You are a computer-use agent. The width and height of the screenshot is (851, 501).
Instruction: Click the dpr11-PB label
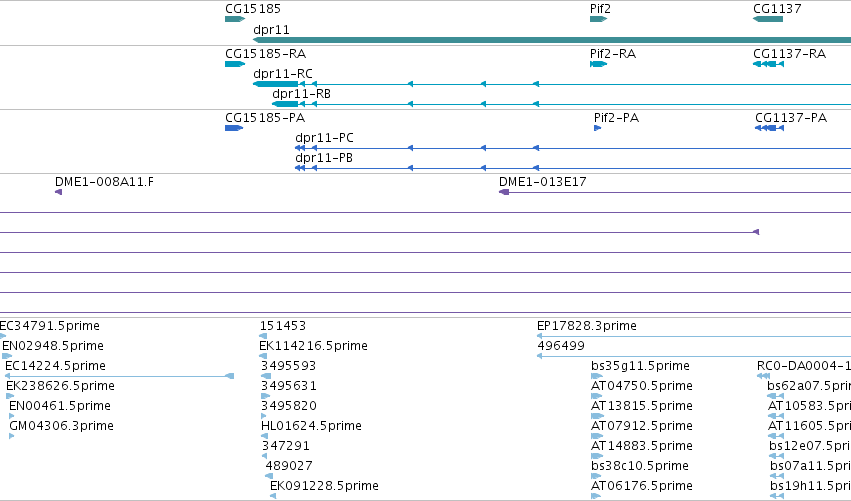(x=323, y=158)
